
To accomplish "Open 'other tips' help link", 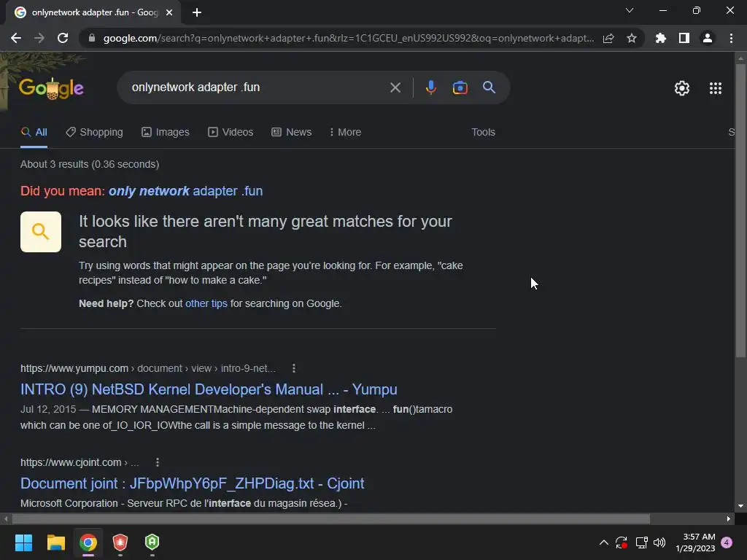I will point(206,304).
